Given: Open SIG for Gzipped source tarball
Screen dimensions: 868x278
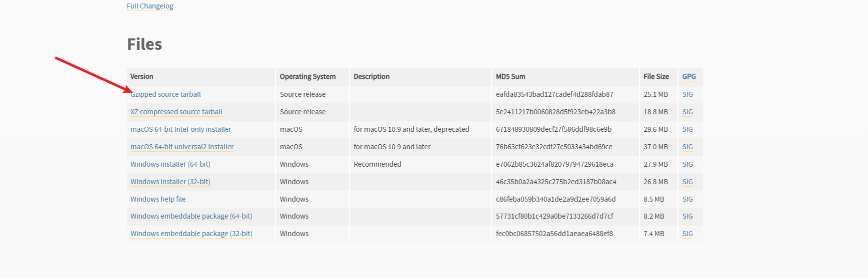Looking at the screenshot, I should pos(687,94).
